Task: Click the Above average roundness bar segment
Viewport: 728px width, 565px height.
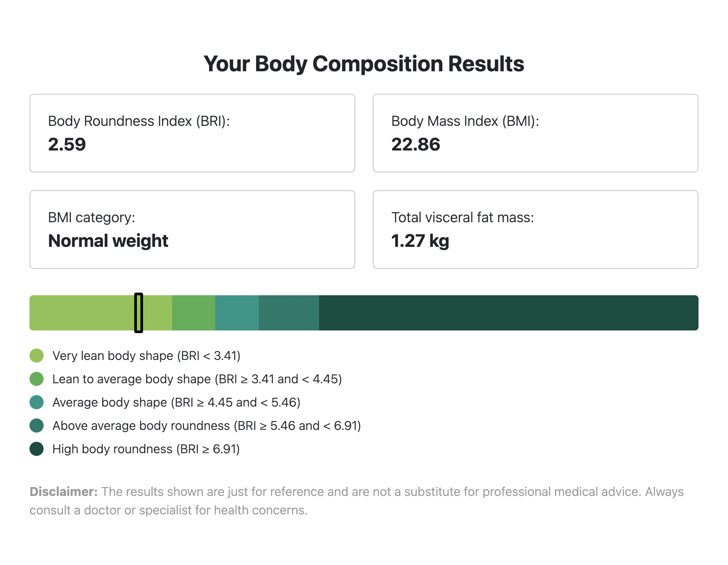Action: (x=289, y=313)
